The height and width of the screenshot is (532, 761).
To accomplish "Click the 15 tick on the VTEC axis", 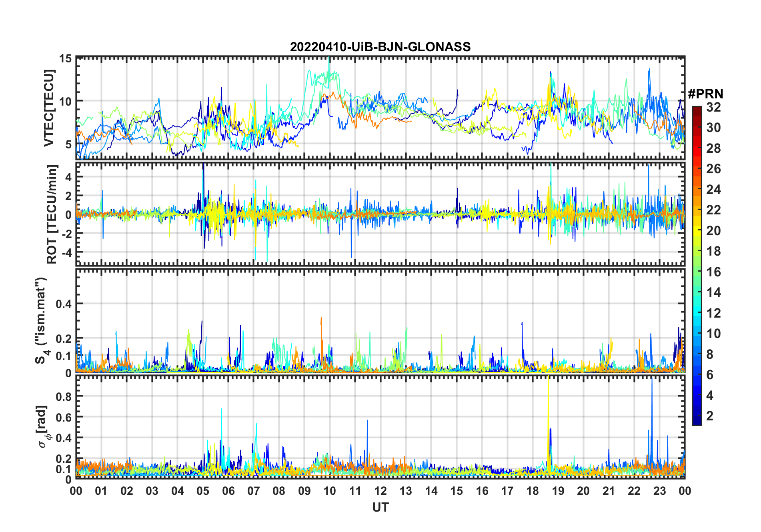I will [x=65, y=59].
